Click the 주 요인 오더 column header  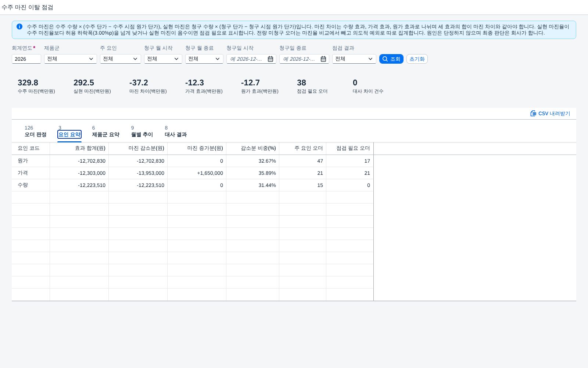(x=303, y=148)
